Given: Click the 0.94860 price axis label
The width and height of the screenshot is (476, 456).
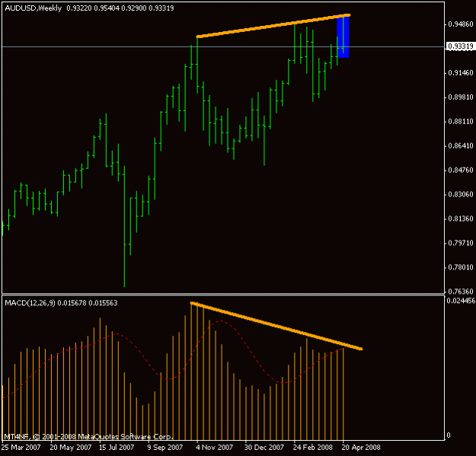Looking at the screenshot, I should pyautogui.click(x=461, y=24).
